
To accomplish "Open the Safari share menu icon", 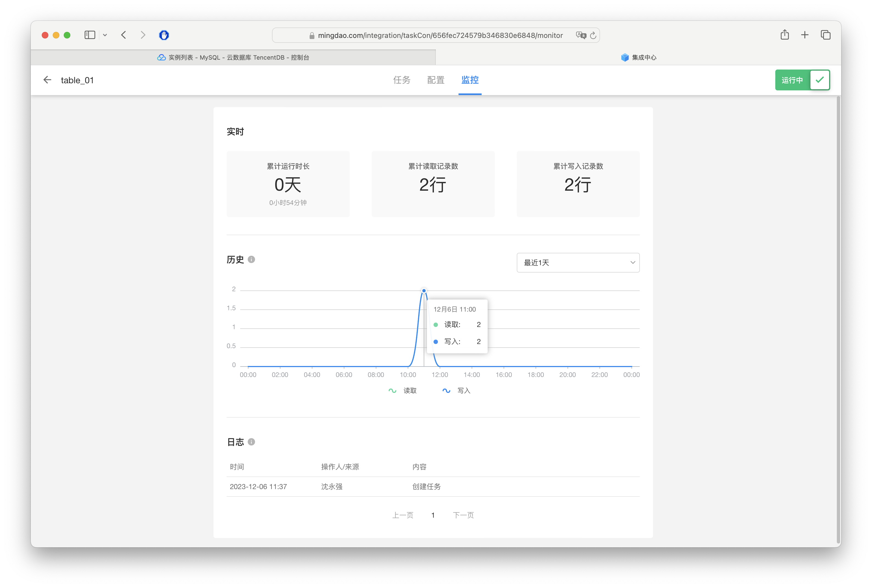I will (785, 35).
